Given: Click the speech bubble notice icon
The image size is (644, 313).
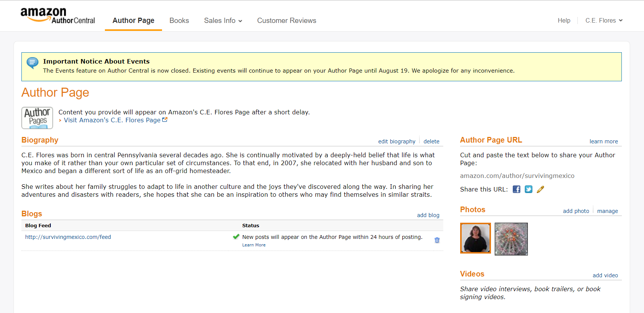Looking at the screenshot, I should (33, 62).
